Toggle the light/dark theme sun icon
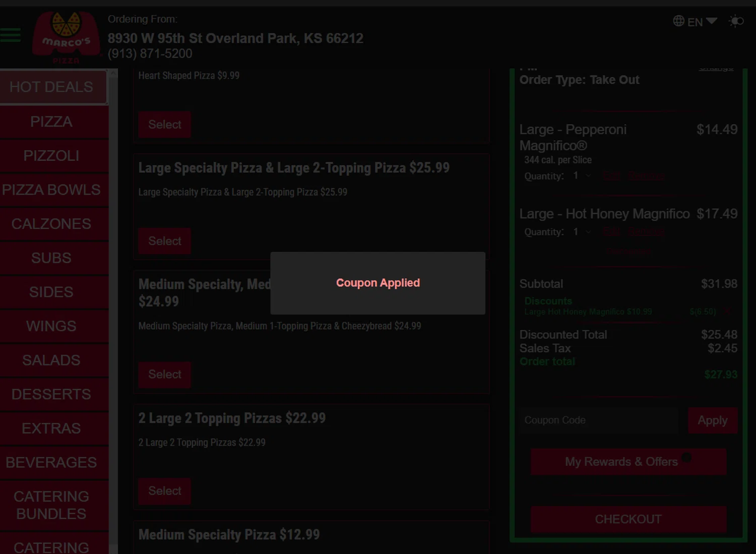Image resolution: width=756 pixels, height=554 pixels. click(x=736, y=21)
